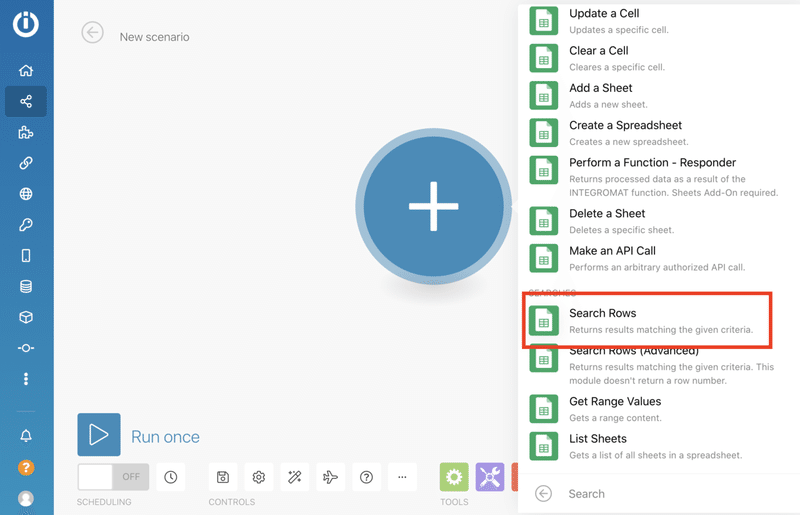This screenshot has height=515, width=800.
Task: Open user profile avatar
Action: click(x=26, y=498)
